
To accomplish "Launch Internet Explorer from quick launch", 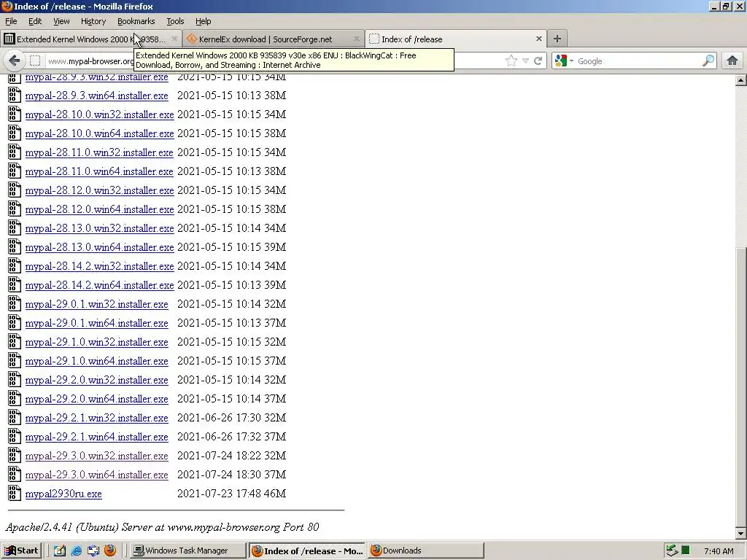I will [x=76, y=551].
